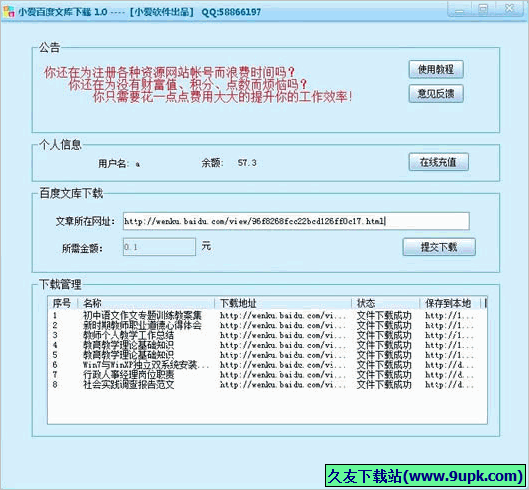Click the app icon in title bar
The height and width of the screenshot is (490, 529).
(8, 11)
